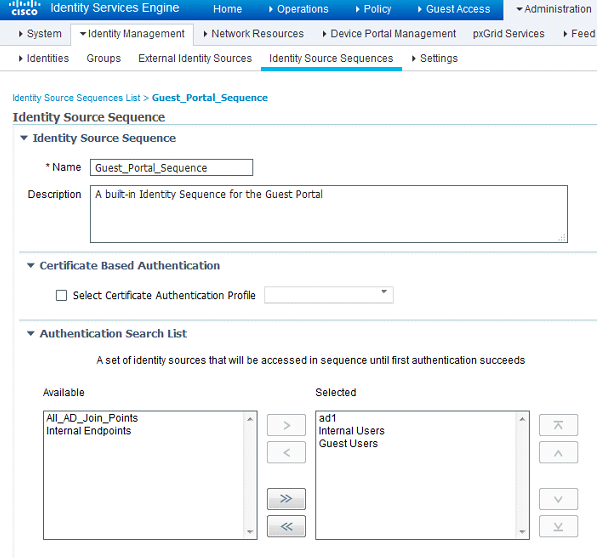The width and height of the screenshot is (597, 558).
Task: Go to Home tab
Action: coord(227,9)
